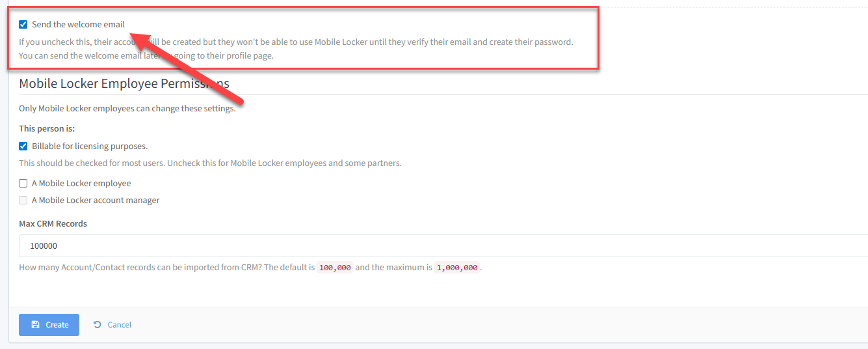Click the Mobile Locker Employee Permissions heading
Image resolution: width=868 pixels, height=349 pixels.
tap(124, 83)
